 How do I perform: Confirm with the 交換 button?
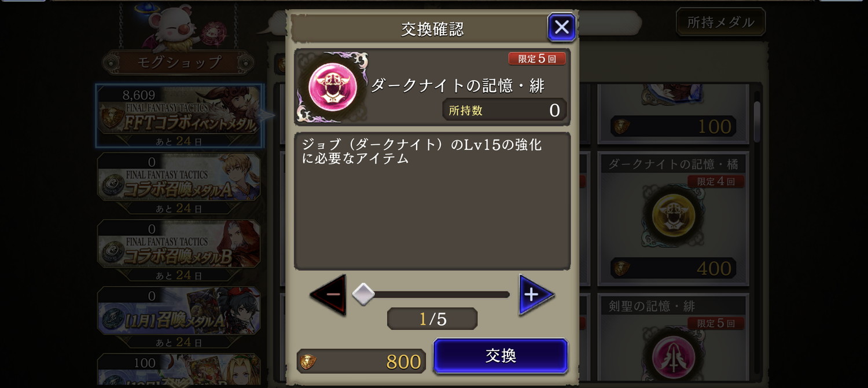point(501,356)
